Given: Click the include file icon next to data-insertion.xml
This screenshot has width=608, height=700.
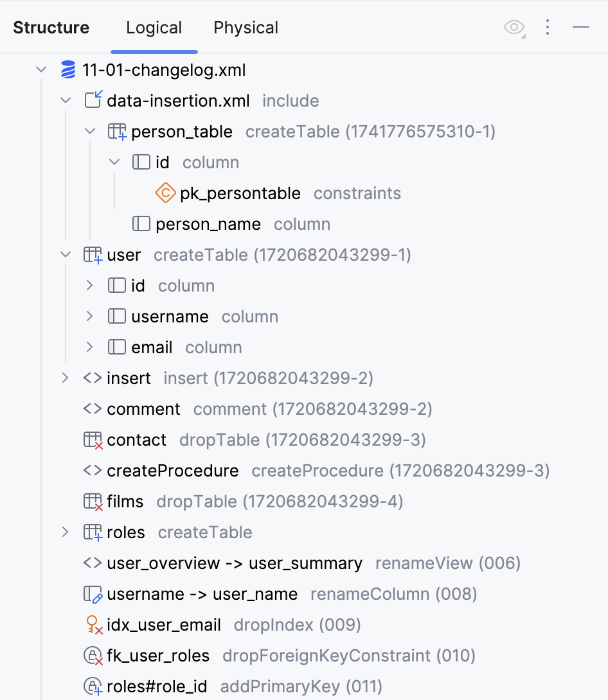Looking at the screenshot, I should click(x=93, y=100).
